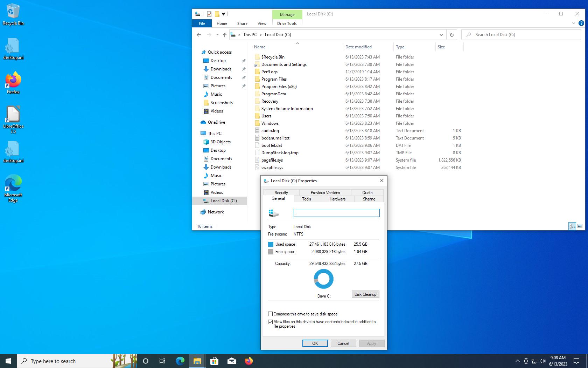Viewport: 588px width, 368px height.
Task: Expand the ribbon with the chevron
Action: click(573, 23)
